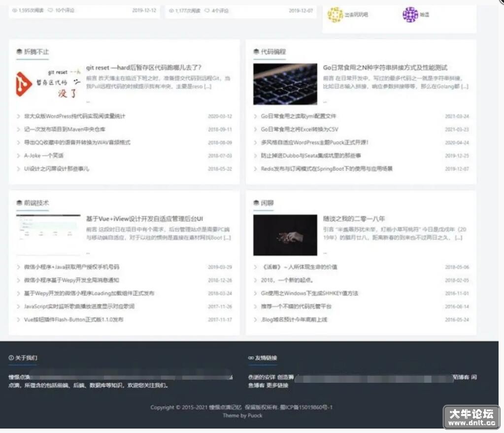Open '防止掉进Dubbo与Seata集成坑里的那些事' article
This screenshot has width=504, height=433.
coord(311,156)
